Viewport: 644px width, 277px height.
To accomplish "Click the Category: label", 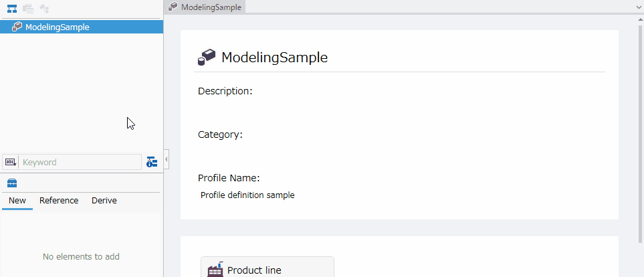I will pyautogui.click(x=220, y=134).
